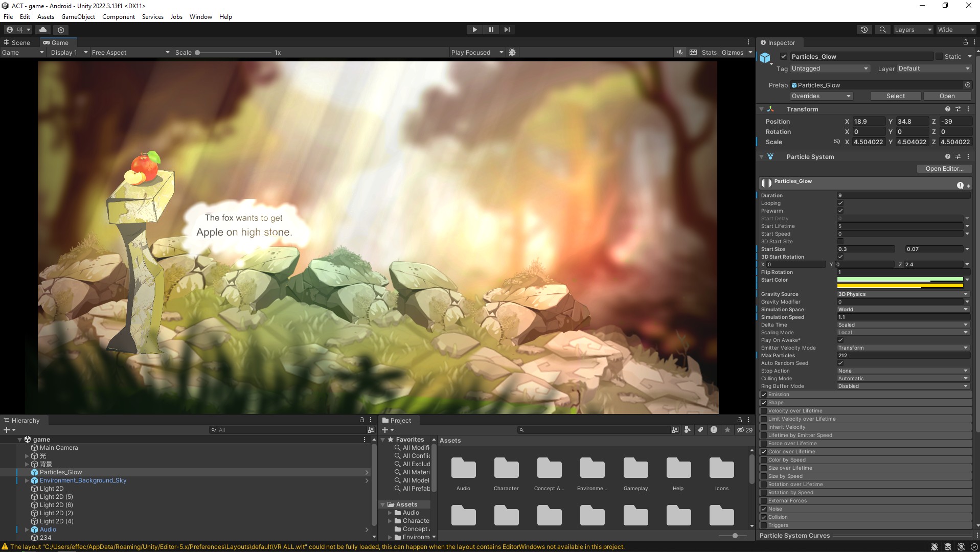Open the Simulation Space World dropdown
Screen dimensions: 980x552
click(x=903, y=309)
